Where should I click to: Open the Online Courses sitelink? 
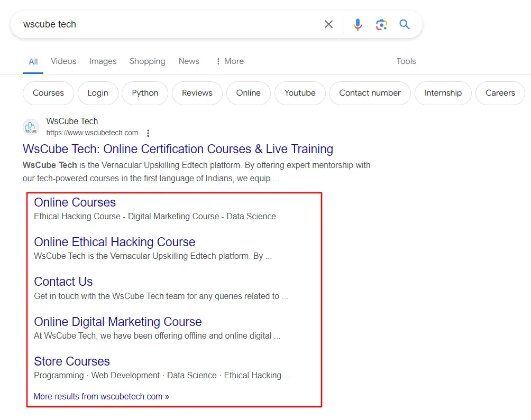pyautogui.click(x=75, y=202)
